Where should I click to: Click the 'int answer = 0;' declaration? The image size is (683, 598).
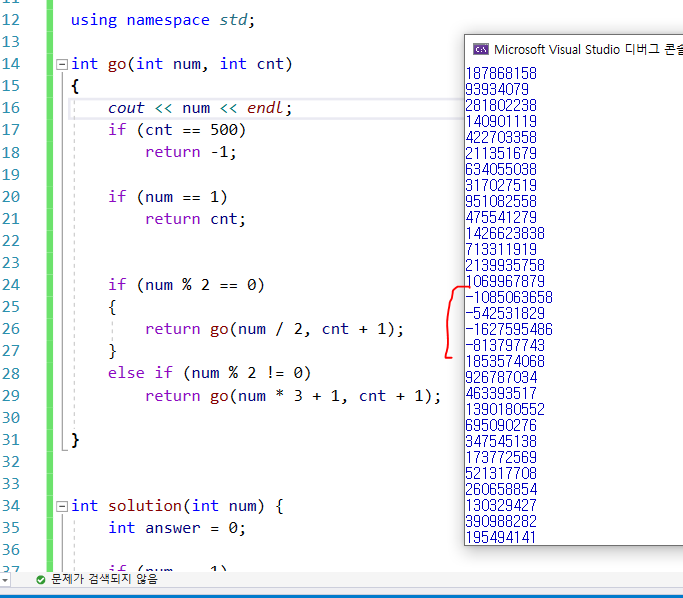point(177,528)
